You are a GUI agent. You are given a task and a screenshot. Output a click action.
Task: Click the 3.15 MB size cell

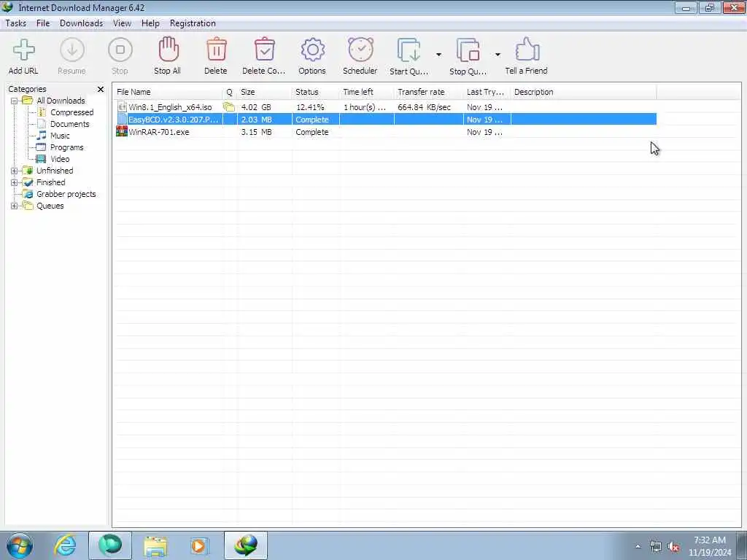[x=256, y=133]
